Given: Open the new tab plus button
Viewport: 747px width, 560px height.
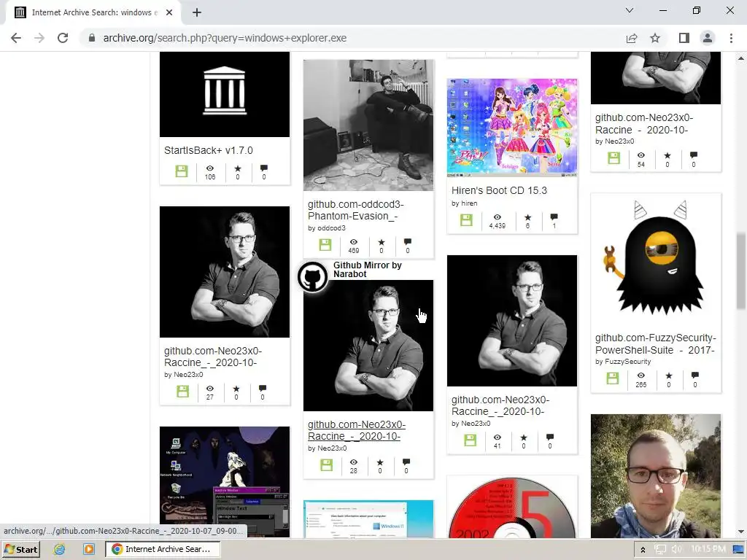Looking at the screenshot, I should click(197, 12).
